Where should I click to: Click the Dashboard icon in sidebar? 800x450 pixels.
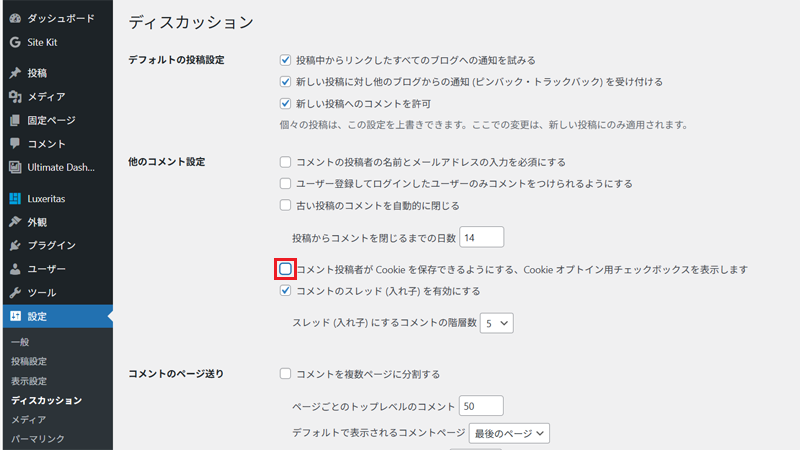click(15, 19)
